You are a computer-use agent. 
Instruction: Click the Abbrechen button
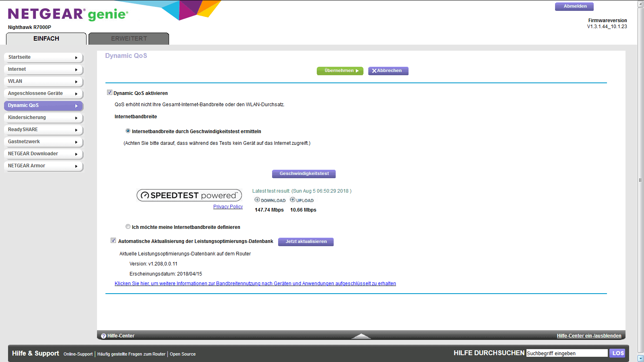(388, 71)
